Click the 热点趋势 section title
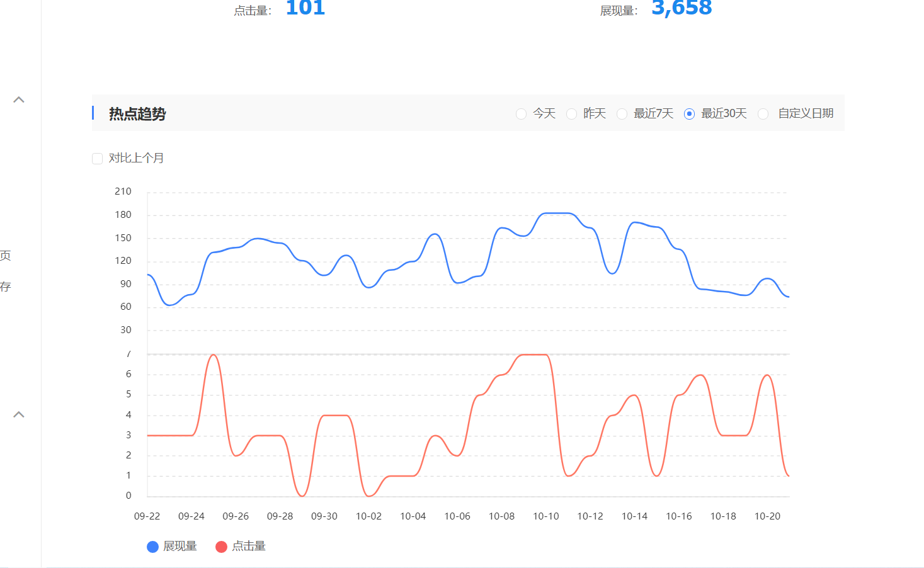The image size is (924, 568). click(x=137, y=114)
